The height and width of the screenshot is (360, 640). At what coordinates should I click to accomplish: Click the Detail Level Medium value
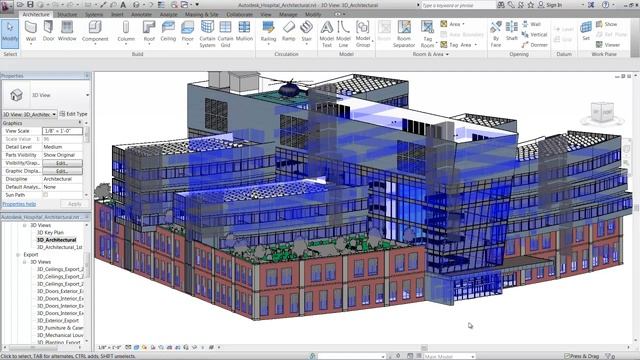click(x=62, y=147)
